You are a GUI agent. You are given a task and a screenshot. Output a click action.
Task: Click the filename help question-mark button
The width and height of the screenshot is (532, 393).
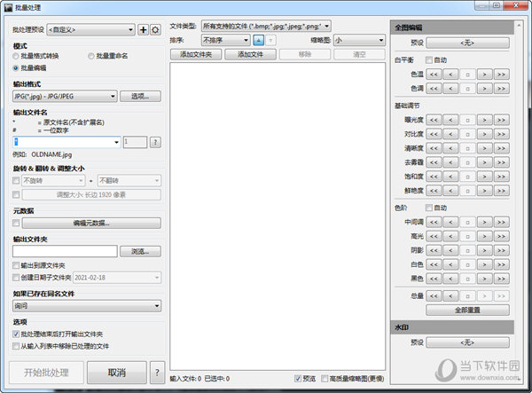tap(155, 141)
